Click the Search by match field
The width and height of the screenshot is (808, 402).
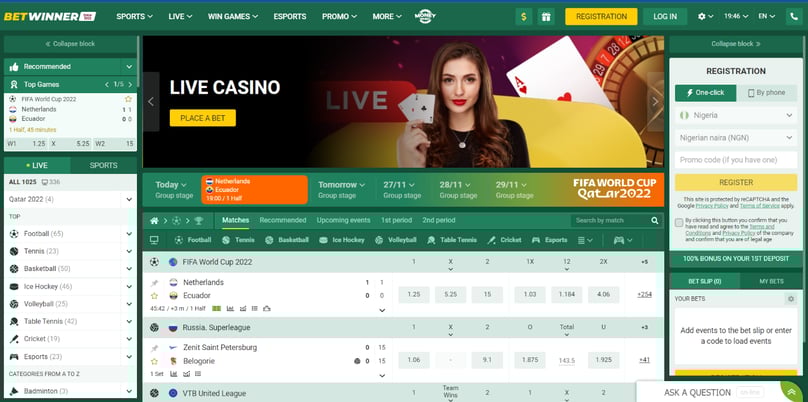[611, 221]
